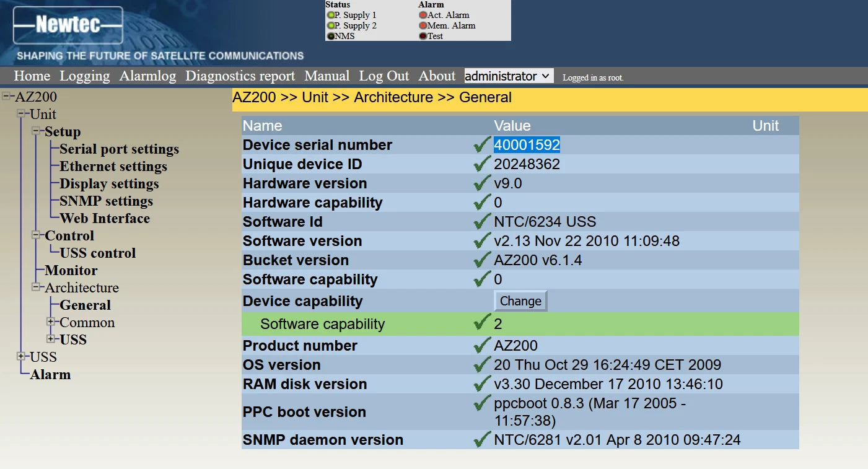Screen dimensions: 868x469
Task: Click the Mem. Alarm indicator LED
Action: pyautogui.click(x=423, y=25)
